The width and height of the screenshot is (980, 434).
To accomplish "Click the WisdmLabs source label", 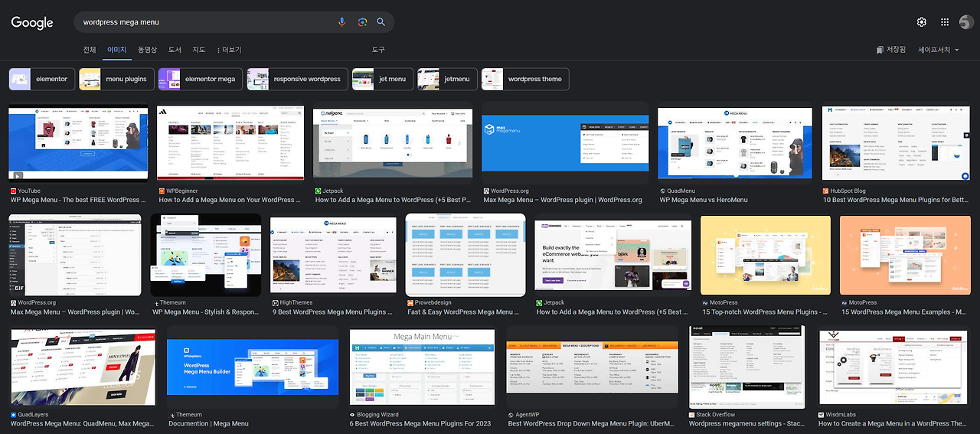I will [x=842, y=415].
